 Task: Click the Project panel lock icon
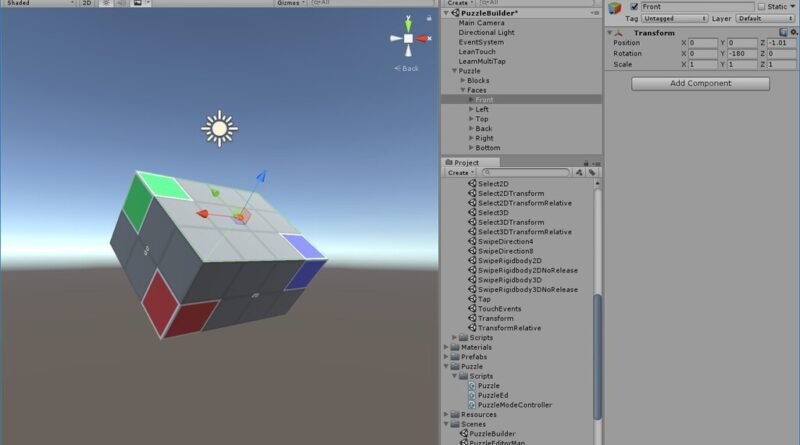[x=586, y=162]
